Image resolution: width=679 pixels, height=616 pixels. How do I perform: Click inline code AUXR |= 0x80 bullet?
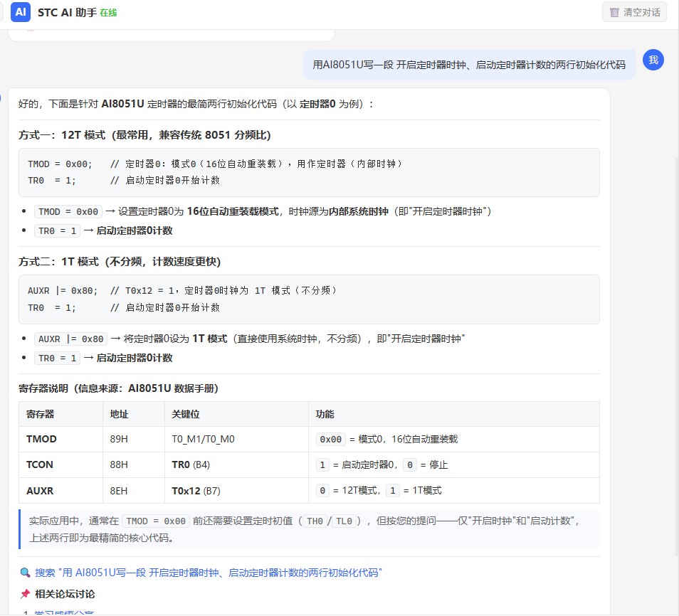point(71,339)
